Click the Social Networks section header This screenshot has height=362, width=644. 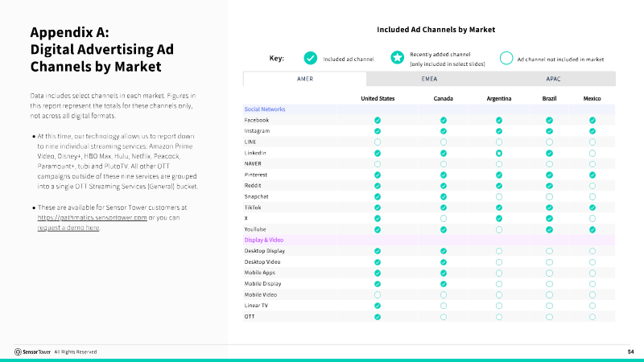(x=265, y=109)
